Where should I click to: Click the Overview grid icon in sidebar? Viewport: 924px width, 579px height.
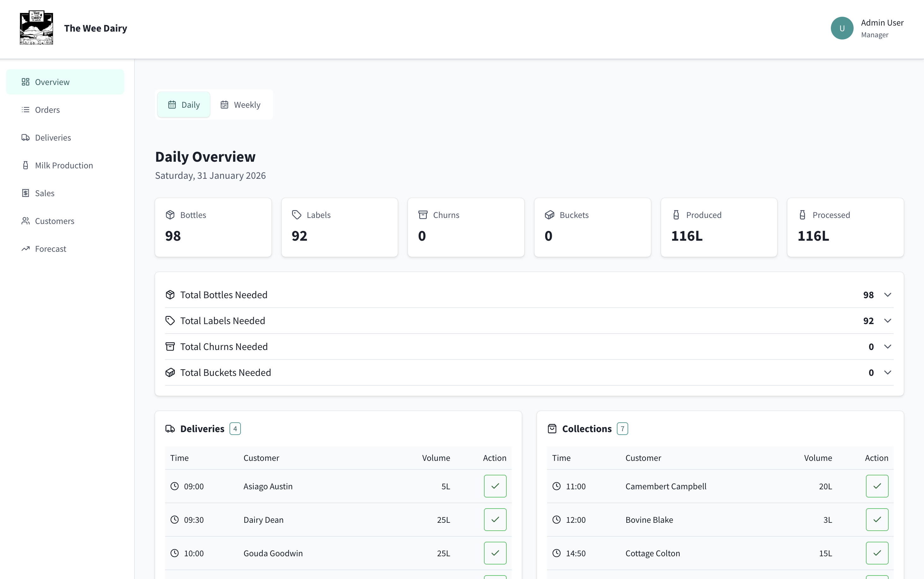25,82
